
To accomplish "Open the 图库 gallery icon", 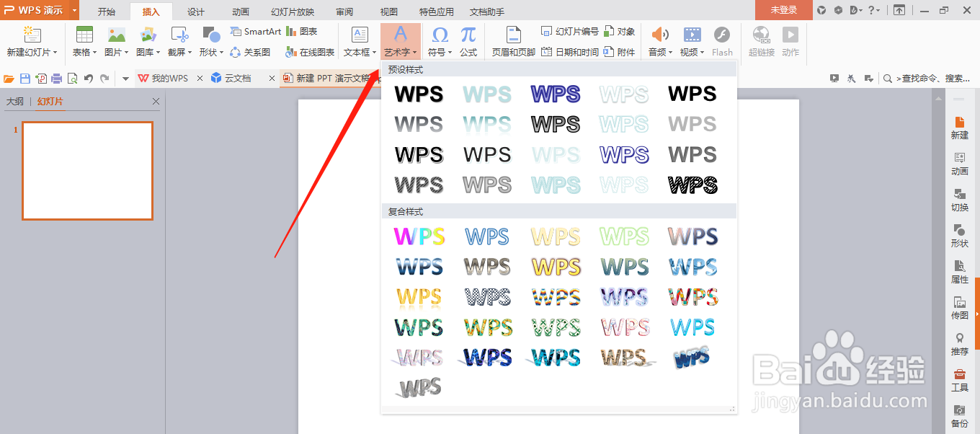I will pyautogui.click(x=148, y=35).
